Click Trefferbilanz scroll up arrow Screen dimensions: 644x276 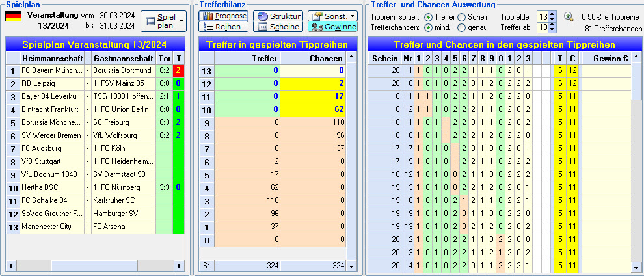pyautogui.click(x=351, y=56)
